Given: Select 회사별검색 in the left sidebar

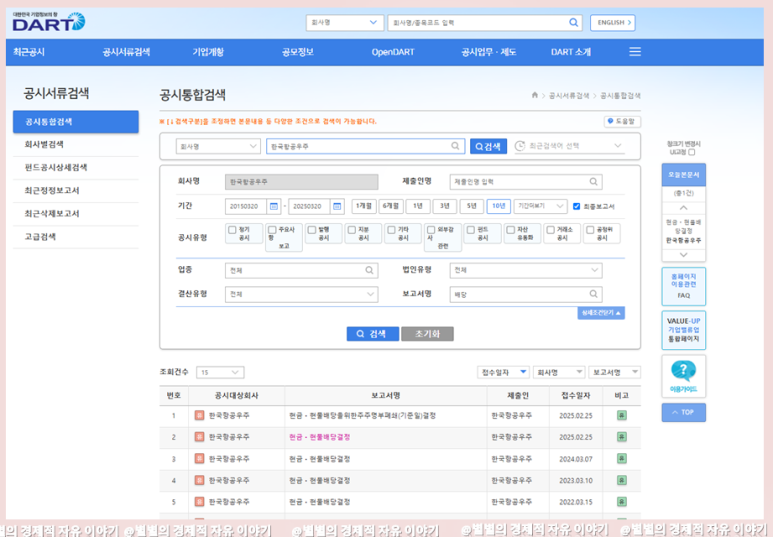Looking at the screenshot, I should [44, 144].
